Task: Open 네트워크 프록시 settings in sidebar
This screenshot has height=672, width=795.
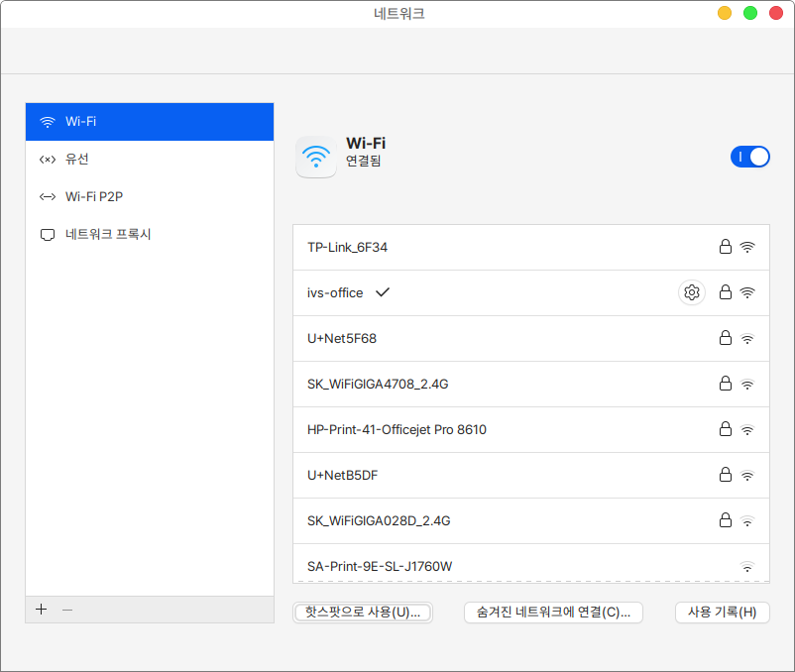Action: [149, 235]
